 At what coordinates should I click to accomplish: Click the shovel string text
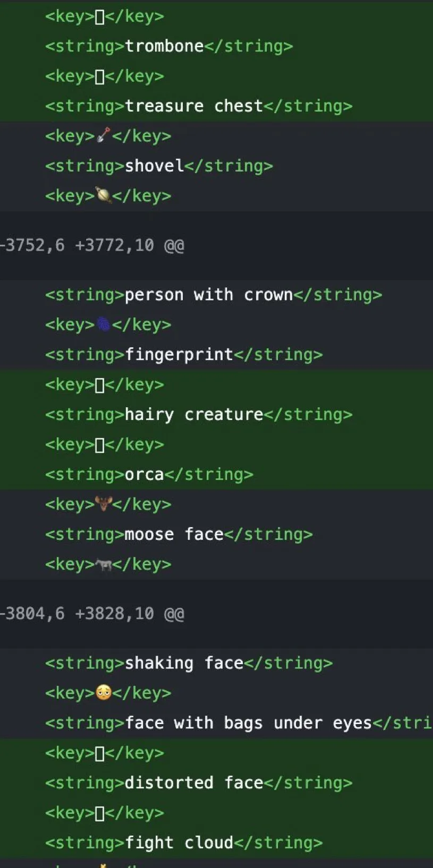(x=154, y=166)
